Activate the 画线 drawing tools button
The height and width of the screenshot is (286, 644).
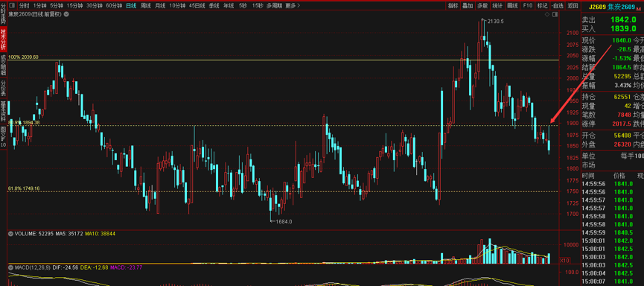(511, 6)
